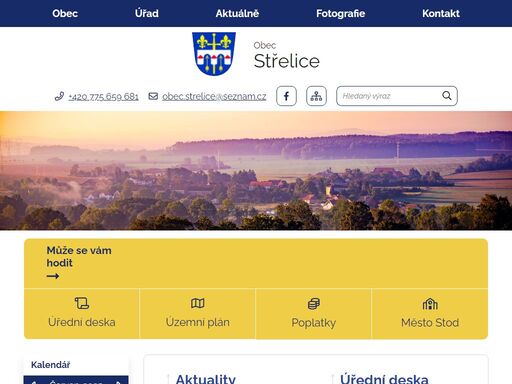Click the phone handset icon

[x=59, y=96]
